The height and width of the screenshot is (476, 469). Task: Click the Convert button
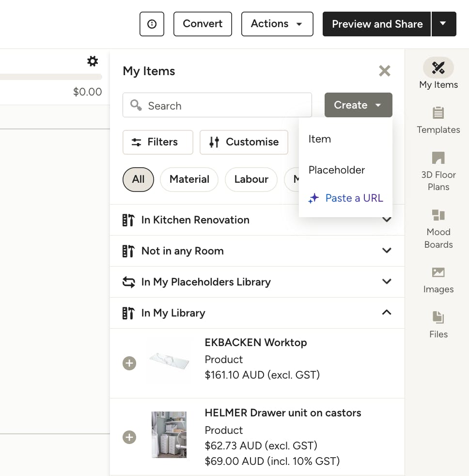click(203, 24)
